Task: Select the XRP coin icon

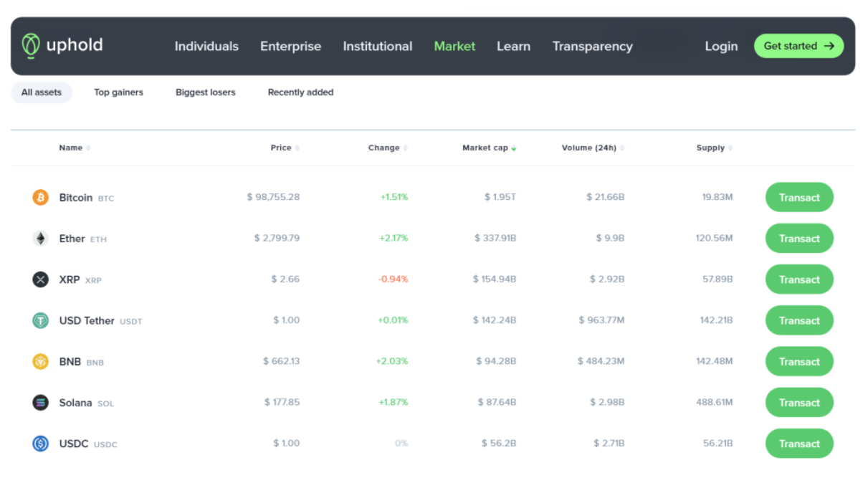Action: click(x=41, y=279)
